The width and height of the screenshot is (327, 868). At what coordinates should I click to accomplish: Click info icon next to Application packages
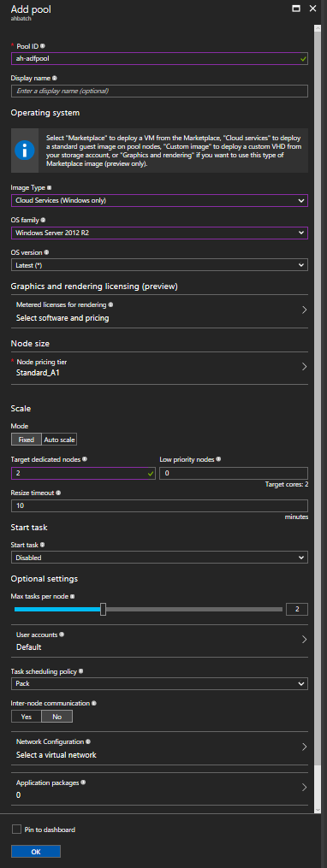(x=83, y=783)
